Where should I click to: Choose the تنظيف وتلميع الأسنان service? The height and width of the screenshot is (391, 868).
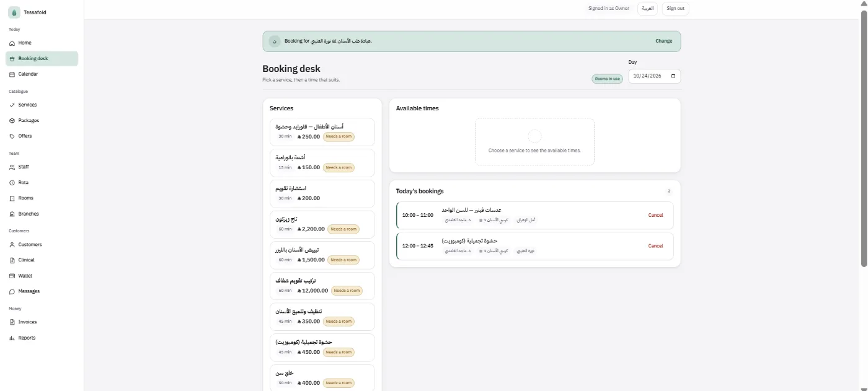point(322,317)
